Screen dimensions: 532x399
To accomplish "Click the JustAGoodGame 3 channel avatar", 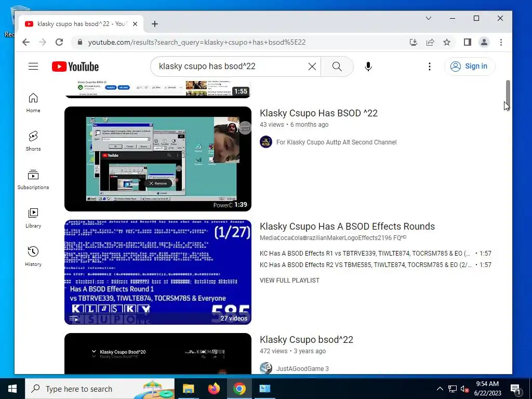I will [266, 368].
